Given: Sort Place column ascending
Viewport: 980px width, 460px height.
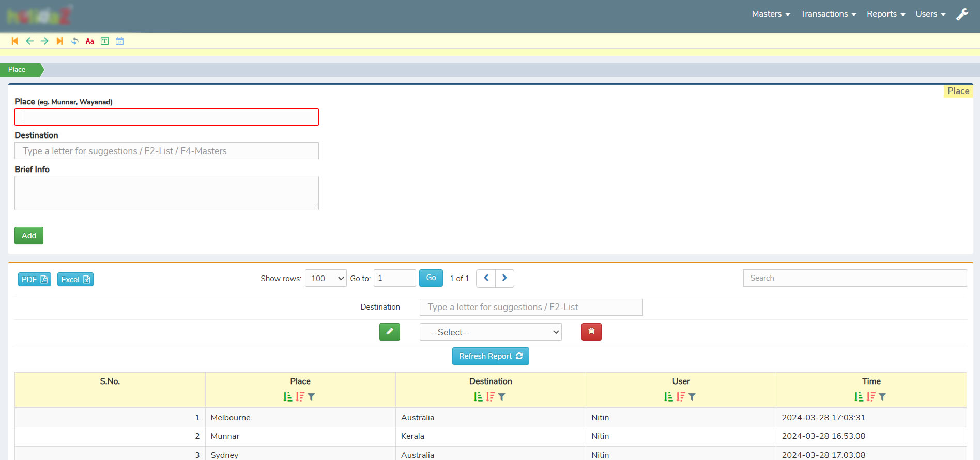Looking at the screenshot, I should tap(288, 397).
